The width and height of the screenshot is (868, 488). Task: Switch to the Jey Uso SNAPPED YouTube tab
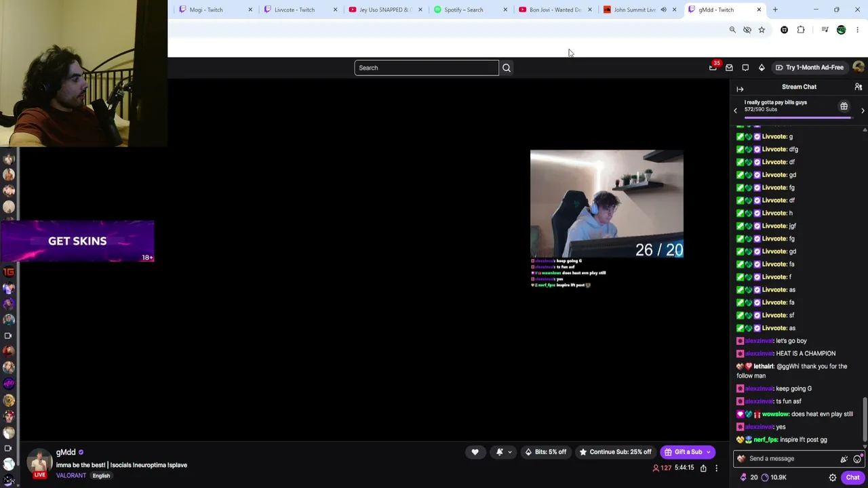pos(385,9)
